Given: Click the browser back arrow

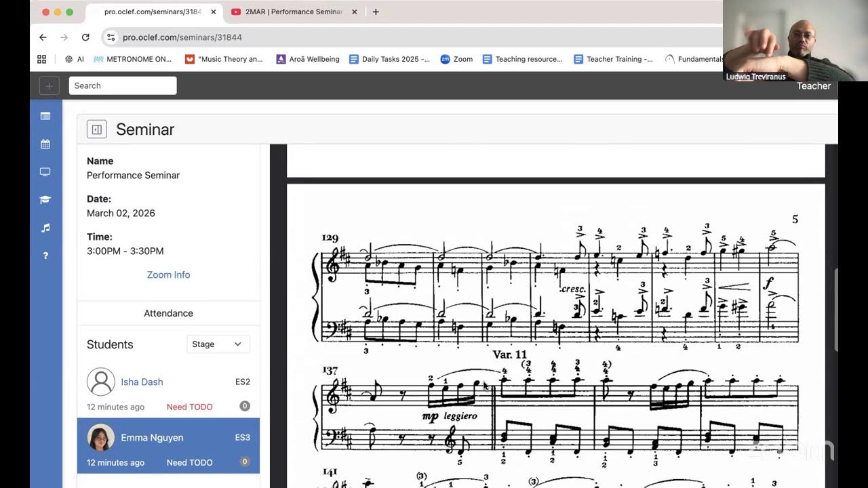Looking at the screenshot, I should (43, 37).
